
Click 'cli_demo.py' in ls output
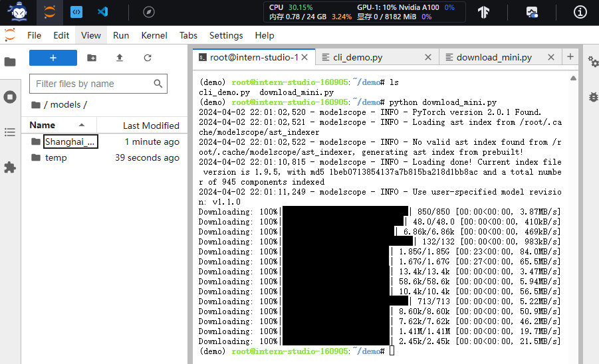224,92
